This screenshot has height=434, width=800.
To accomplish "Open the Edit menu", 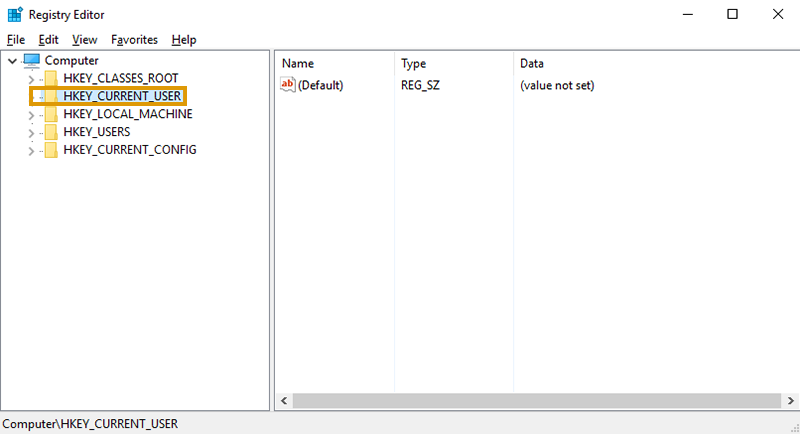I will 49,40.
